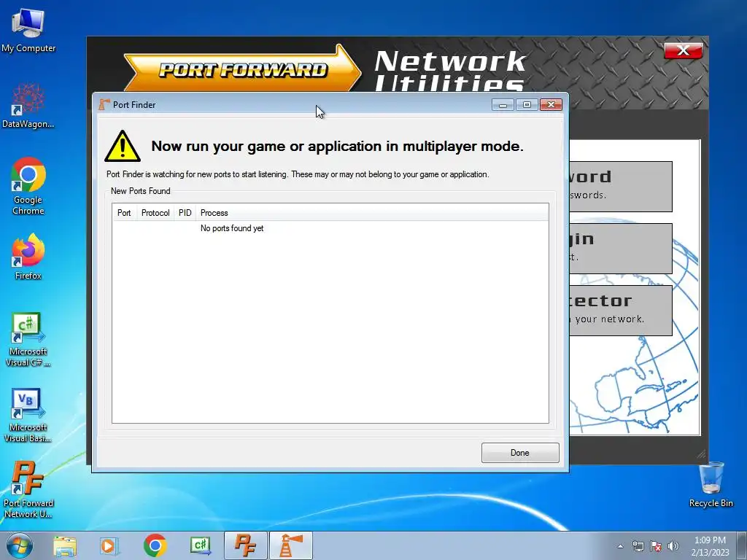The width and height of the screenshot is (747, 560).
Task: Click the PID column header
Action: (185, 213)
